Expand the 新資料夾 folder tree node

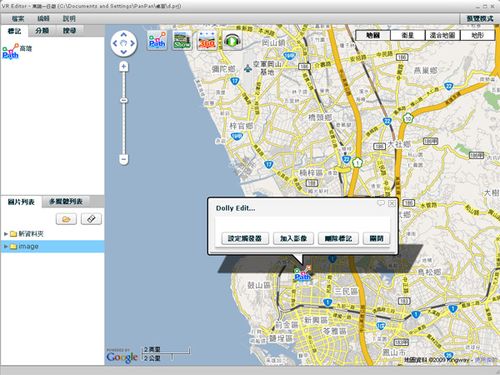6,234
